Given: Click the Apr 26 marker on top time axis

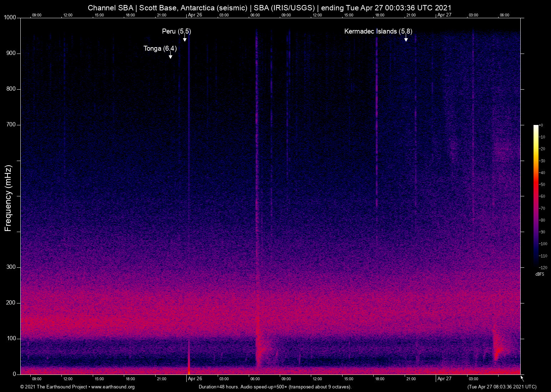Looking at the screenshot, I should 195,15.
